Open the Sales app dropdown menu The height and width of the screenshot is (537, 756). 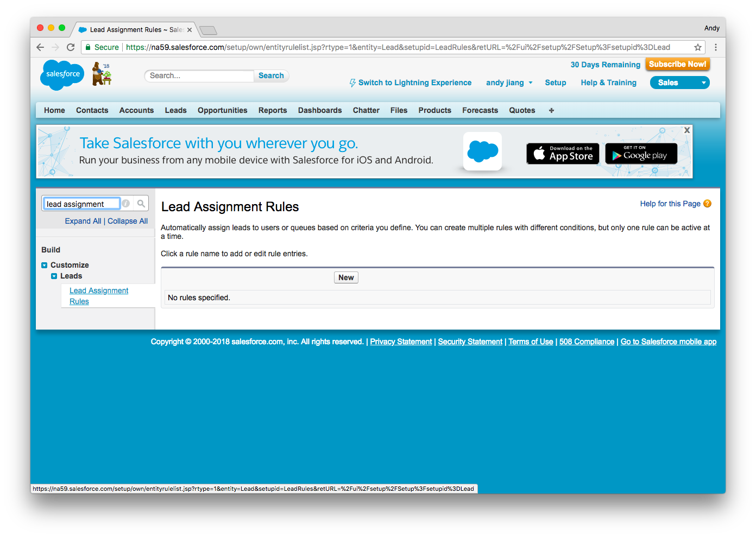[x=679, y=82]
